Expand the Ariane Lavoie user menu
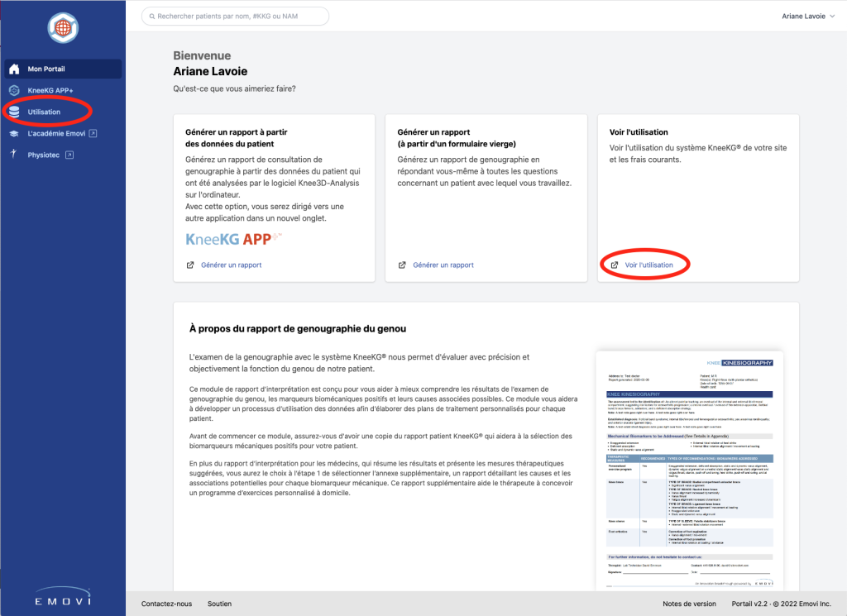 808,17
